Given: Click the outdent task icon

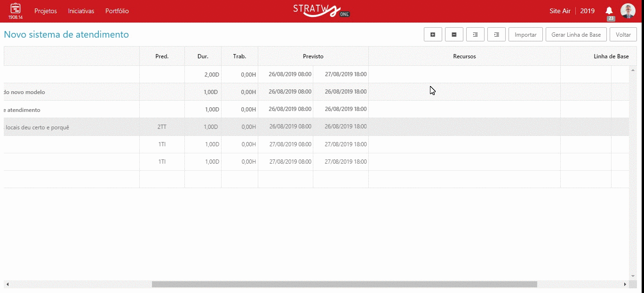Looking at the screenshot, I should point(475,34).
